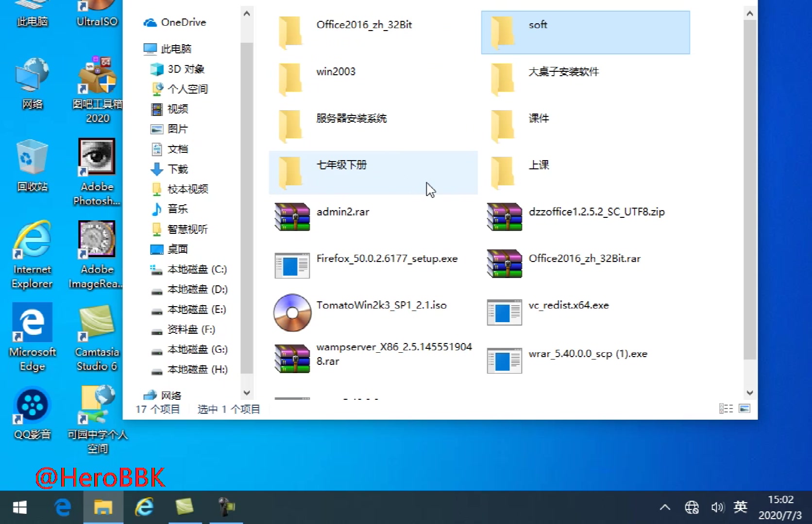Select 音乐 in the navigation pane
This screenshot has height=524, width=812.
click(178, 209)
